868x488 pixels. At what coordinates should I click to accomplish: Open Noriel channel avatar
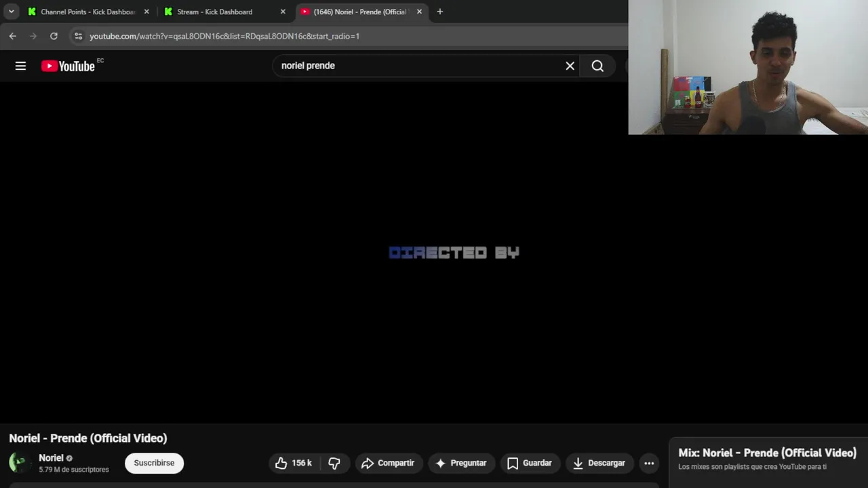pyautogui.click(x=20, y=463)
